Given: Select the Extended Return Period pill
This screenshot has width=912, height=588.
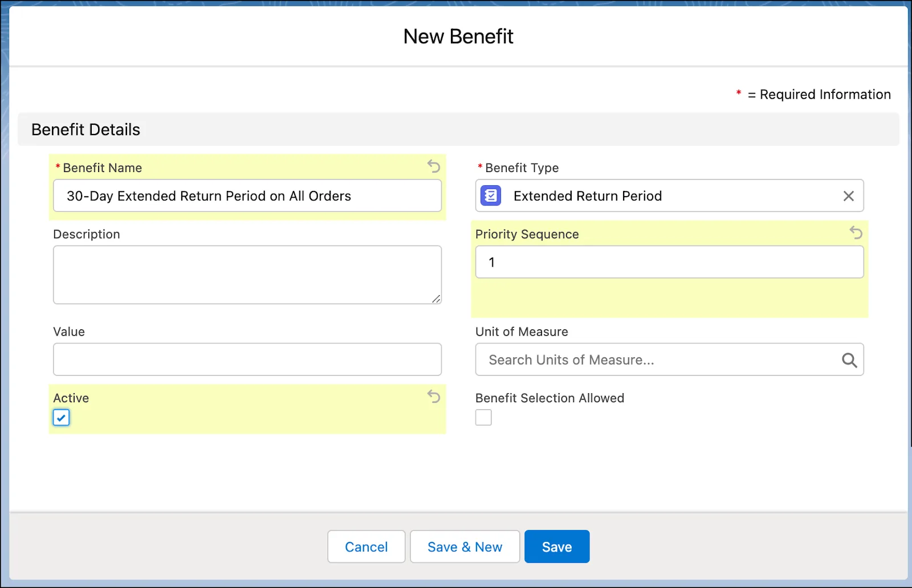Looking at the screenshot, I should pos(587,195).
